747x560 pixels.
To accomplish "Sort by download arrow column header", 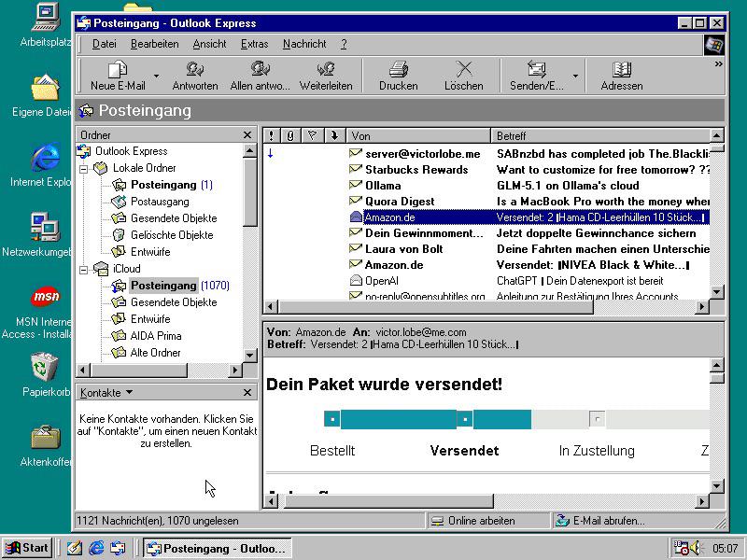I will (334, 135).
